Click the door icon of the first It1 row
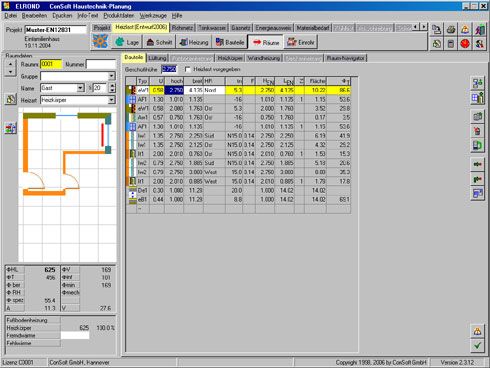The width and height of the screenshot is (490, 368). pos(132,154)
